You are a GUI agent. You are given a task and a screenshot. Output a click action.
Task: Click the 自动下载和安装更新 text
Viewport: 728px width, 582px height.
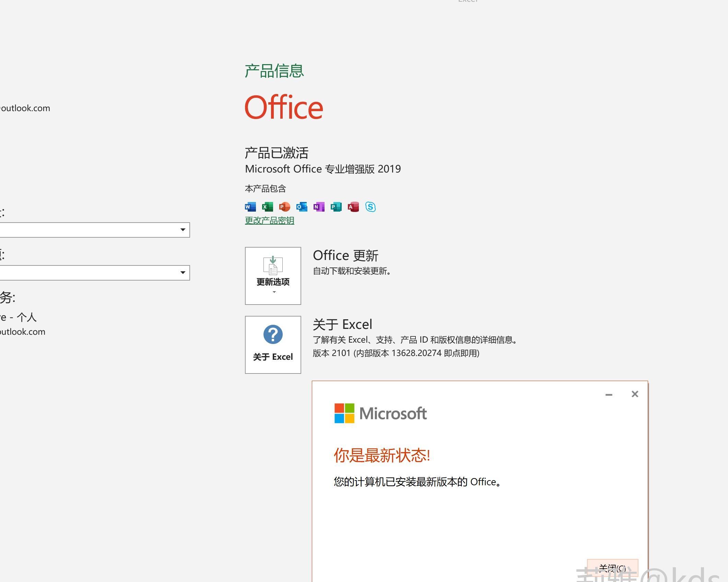[352, 271]
